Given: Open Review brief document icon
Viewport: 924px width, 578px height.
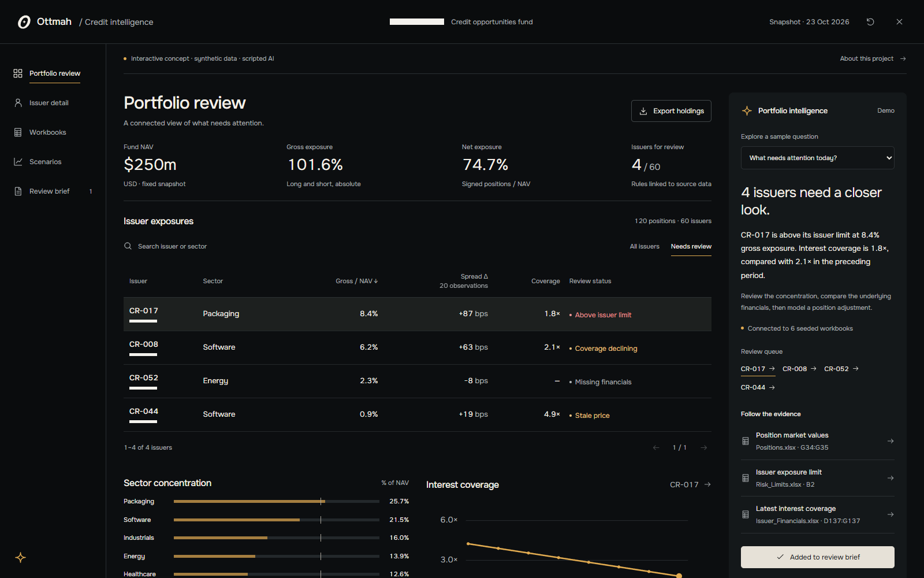Looking at the screenshot, I should tap(18, 191).
